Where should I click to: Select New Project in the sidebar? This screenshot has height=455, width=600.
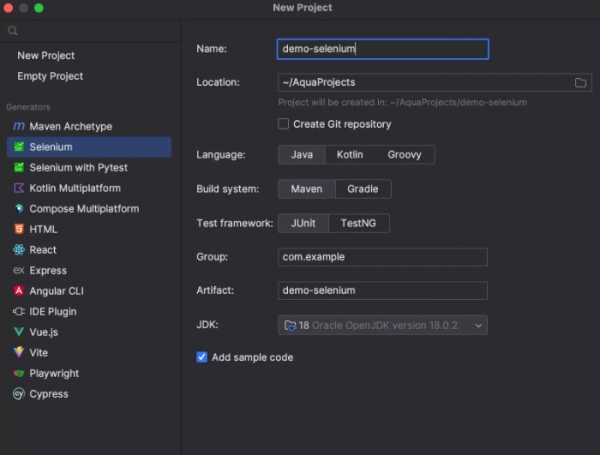pyautogui.click(x=46, y=55)
